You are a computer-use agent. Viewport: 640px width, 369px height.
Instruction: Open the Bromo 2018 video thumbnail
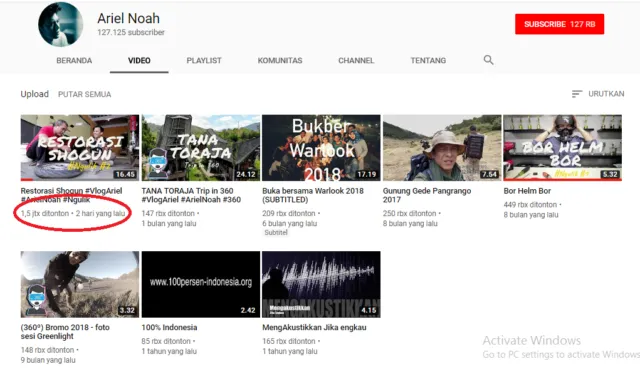(x=80, y=285)
